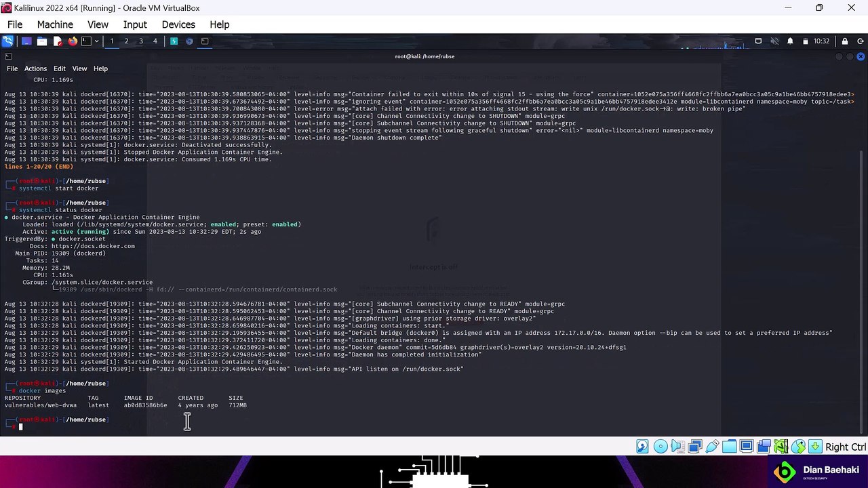
Task: Open the Kali applications menu icon
Action: pyautogui.click(x=7, y=41)
